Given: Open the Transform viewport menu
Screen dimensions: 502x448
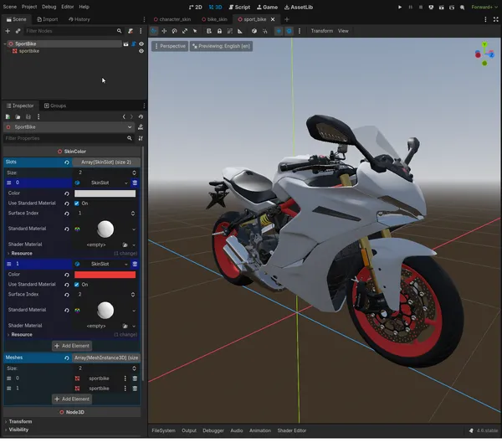Looking at the screenshot, I should click(x=322, y=31).
